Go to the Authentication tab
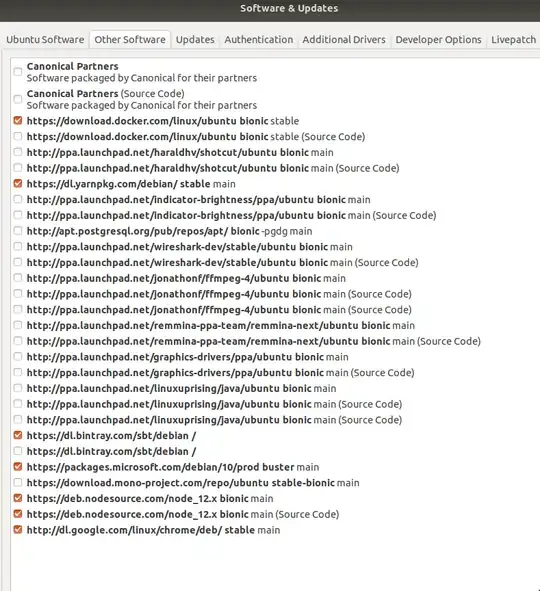This screenshot has width=540, height=591. pyautogui.click(x=259, y=40)
